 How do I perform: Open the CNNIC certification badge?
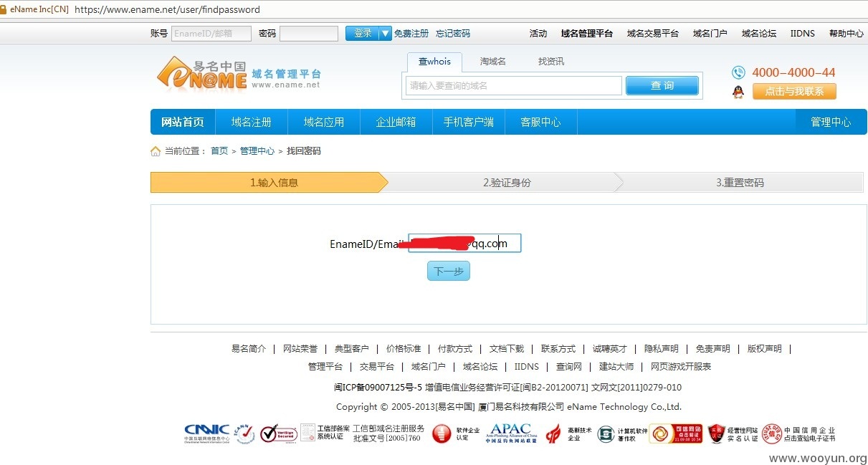coord(206,433)
